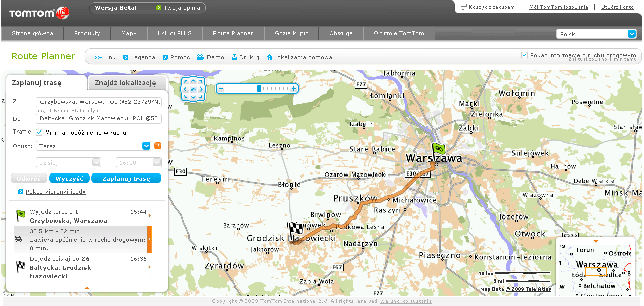Screen dimensions: 644x306
Task: Pan map up with arrow
Action: (x=193, y=81)
